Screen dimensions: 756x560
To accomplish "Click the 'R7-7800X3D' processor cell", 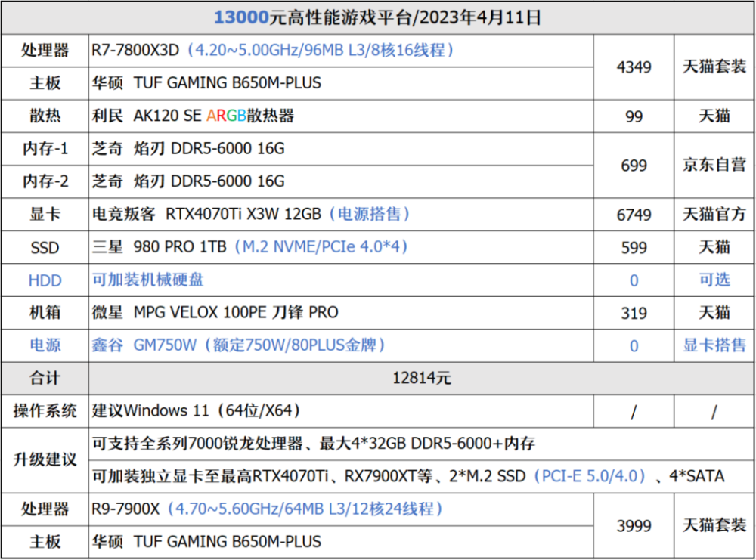I will click(341, 51).
